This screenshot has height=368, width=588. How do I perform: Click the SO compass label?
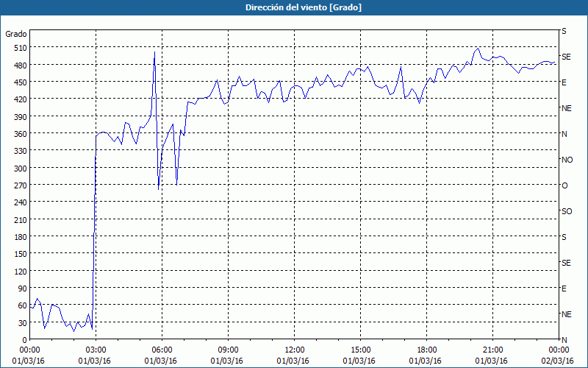coord(567,212)
